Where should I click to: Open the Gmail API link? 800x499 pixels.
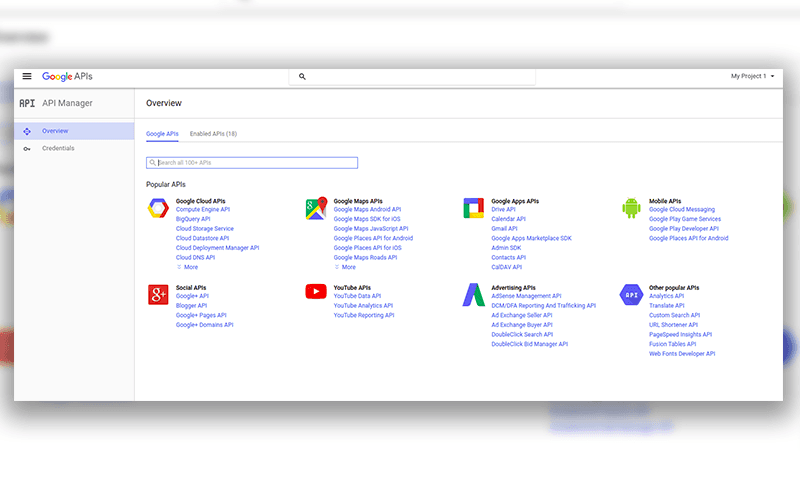click(x=505, y=229)
